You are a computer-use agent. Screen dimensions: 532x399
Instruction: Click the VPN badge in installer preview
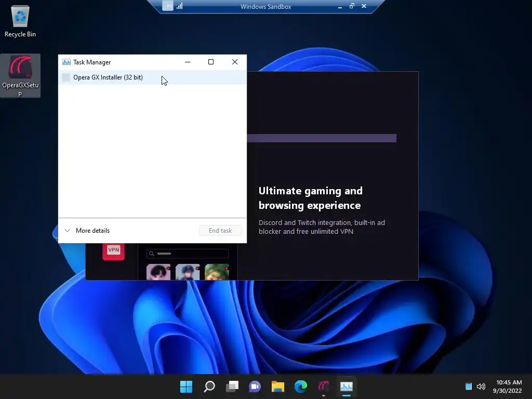click(x=113, y=250)
